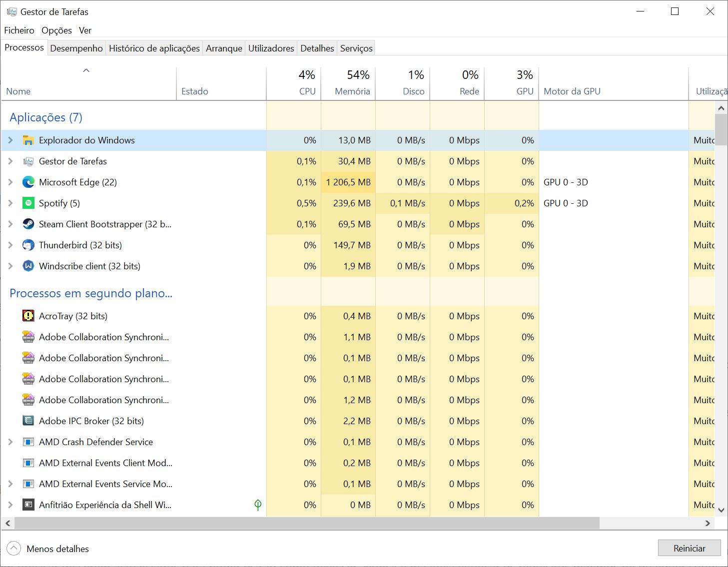Switch to the Histórico de aplicações tab

click(154, 48)
